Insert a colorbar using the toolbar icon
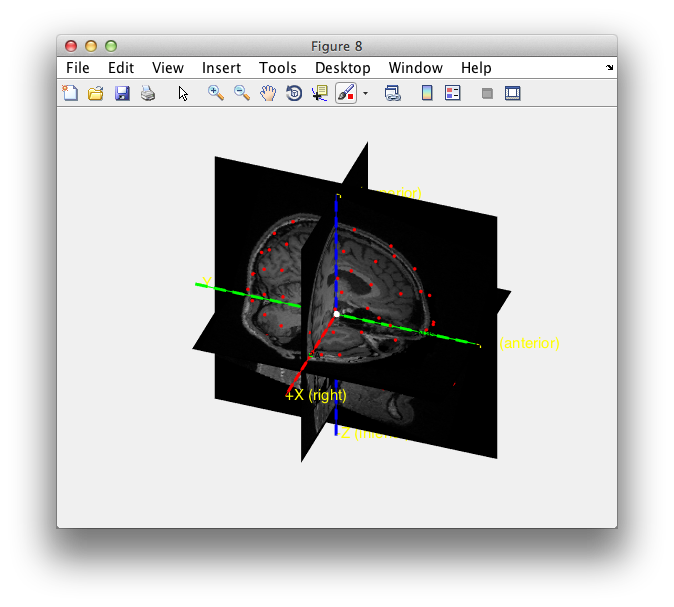 (x=427, y=93)
